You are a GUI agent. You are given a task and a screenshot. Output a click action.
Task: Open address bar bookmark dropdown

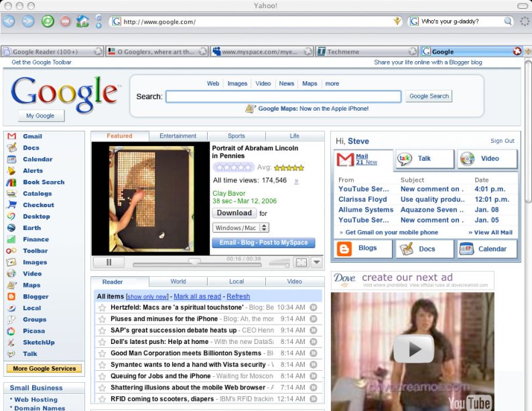pos(397,21)
